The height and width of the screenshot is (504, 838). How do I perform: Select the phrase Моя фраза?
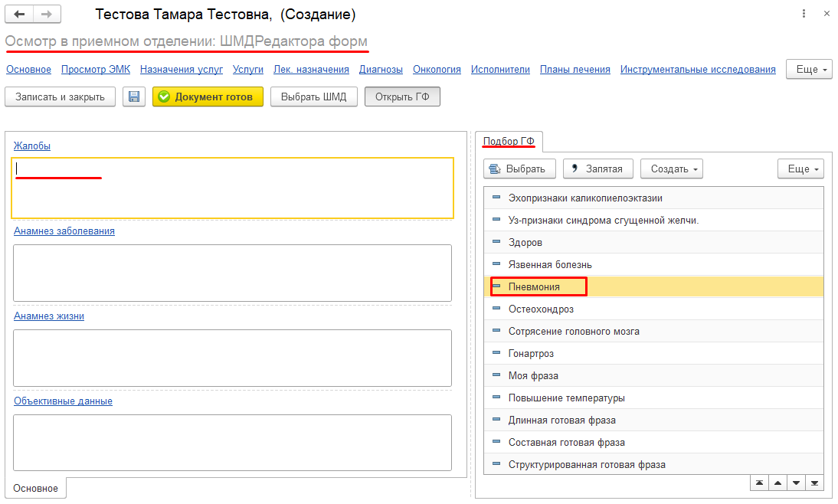pyautogui.click(x=653, y=376)
